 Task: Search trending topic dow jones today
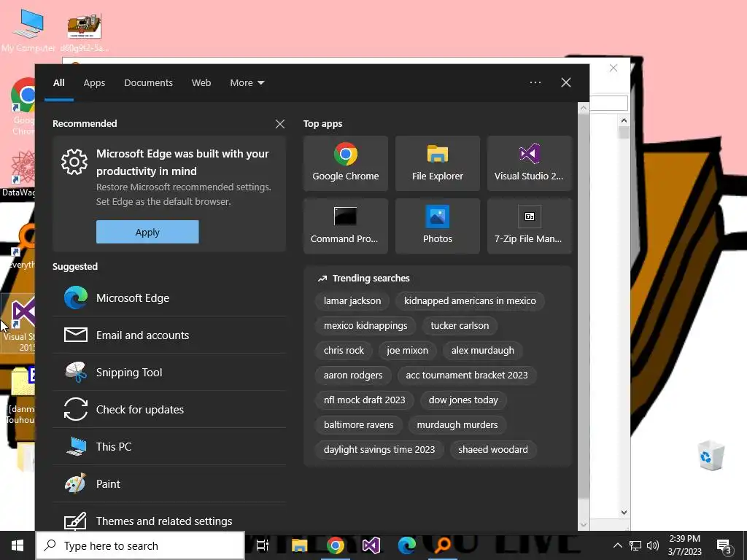[463, 400]
